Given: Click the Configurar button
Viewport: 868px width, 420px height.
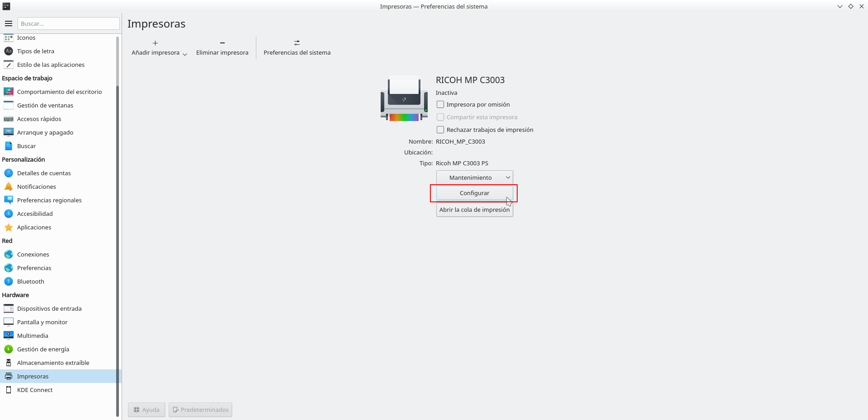Looking at the screenshot, I should [x=474, y=193].
